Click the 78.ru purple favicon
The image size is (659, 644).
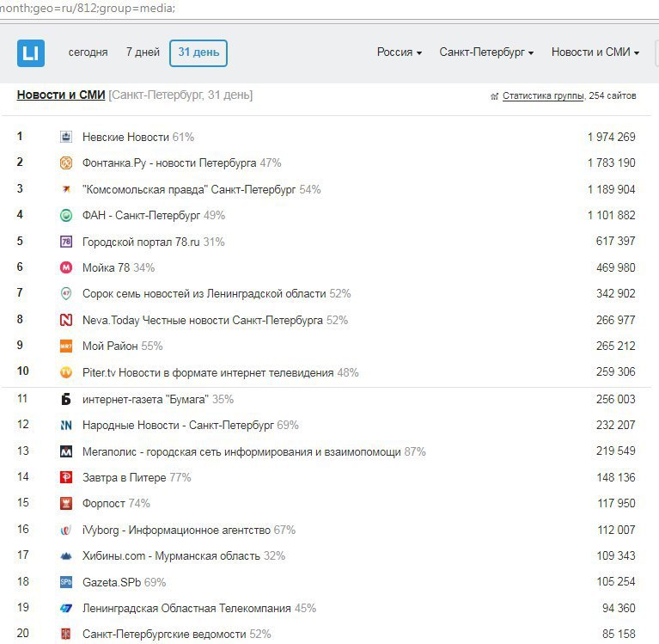tap(66, 242)
